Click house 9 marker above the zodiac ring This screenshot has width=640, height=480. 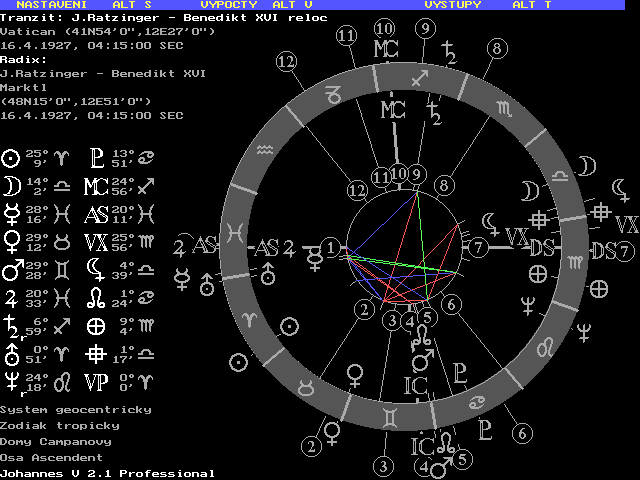pyautogui.click(x=426, y=29)
